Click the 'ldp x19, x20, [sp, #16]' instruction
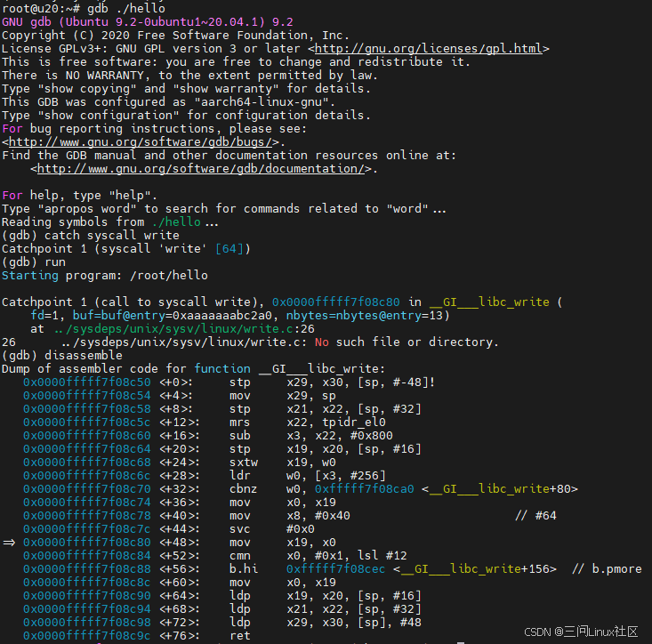 326,595
